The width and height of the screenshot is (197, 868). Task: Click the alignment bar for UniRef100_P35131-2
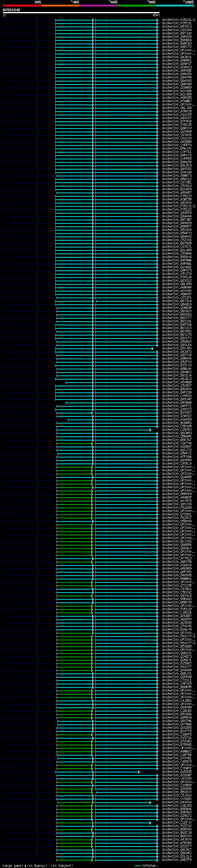click(107, 20)
